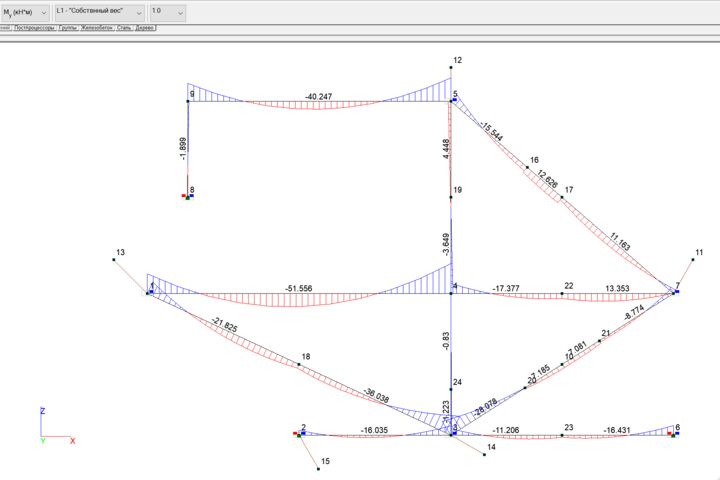Click the moment value -15.544
Screen dimensions: 720x480
[x=491, y=131]
